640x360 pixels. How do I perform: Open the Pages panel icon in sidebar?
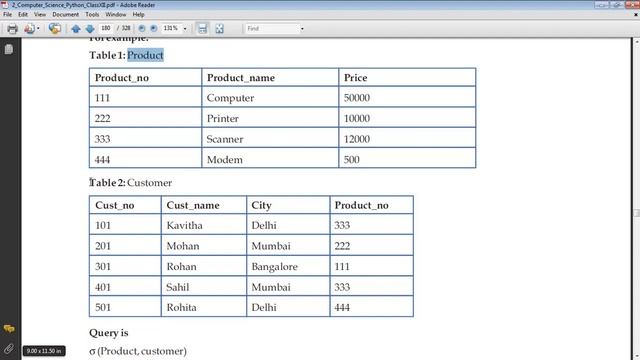[x=9, y=49]
